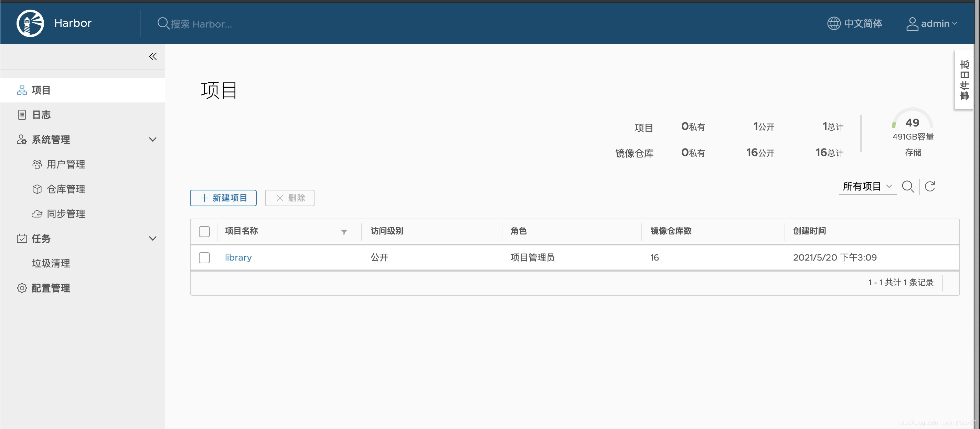980x429 pixels.
Task: Click the 16总计 repository count
Action: click(829, 153)
